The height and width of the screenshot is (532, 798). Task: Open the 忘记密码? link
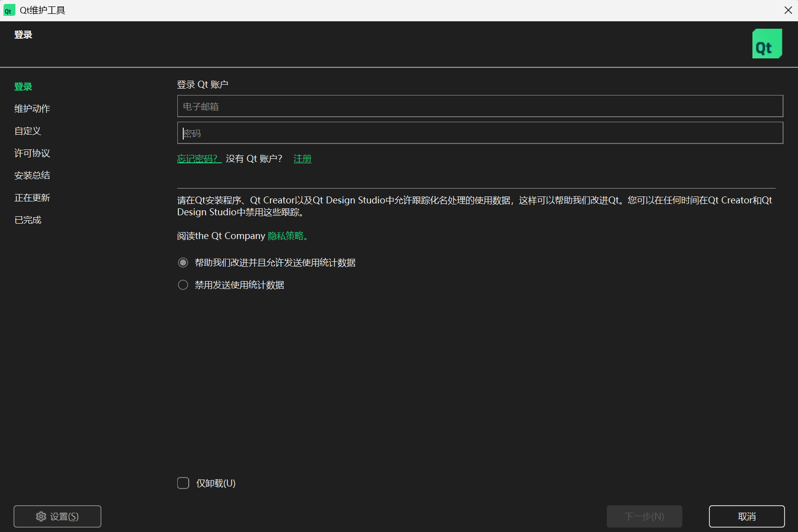point(199,159)
